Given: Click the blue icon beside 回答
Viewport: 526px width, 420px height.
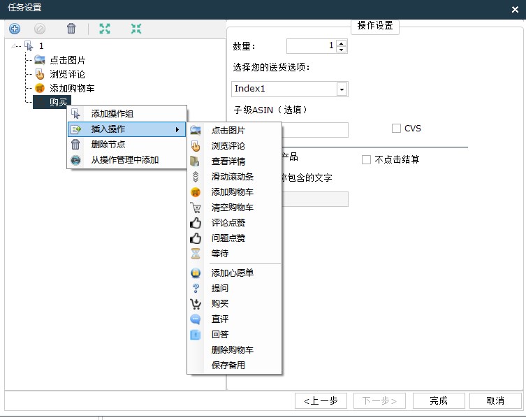Looking at the screenshot, I should 196,335.
